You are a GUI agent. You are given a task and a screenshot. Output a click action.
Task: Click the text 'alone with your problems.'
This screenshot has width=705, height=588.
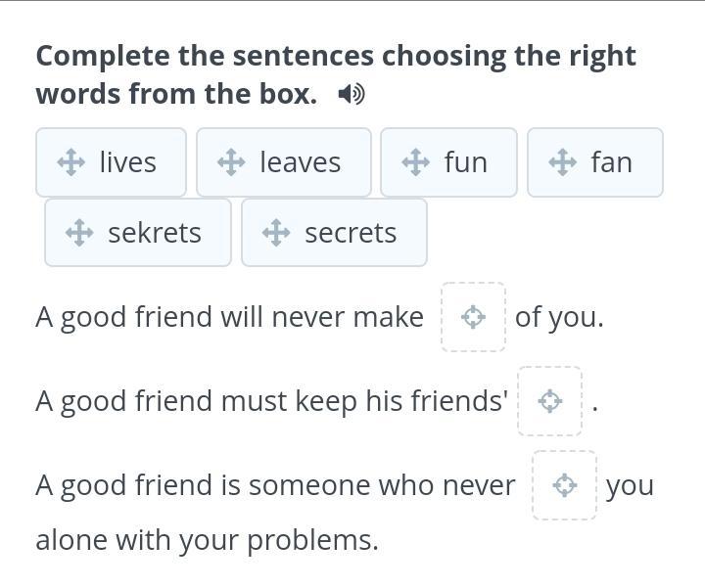(x=207, y=540)
